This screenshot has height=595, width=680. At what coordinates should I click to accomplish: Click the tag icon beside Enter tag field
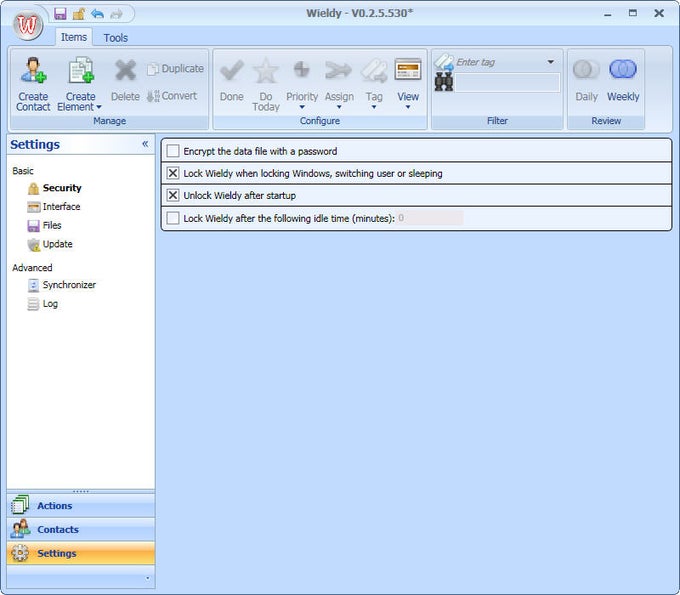pos(444,62)
